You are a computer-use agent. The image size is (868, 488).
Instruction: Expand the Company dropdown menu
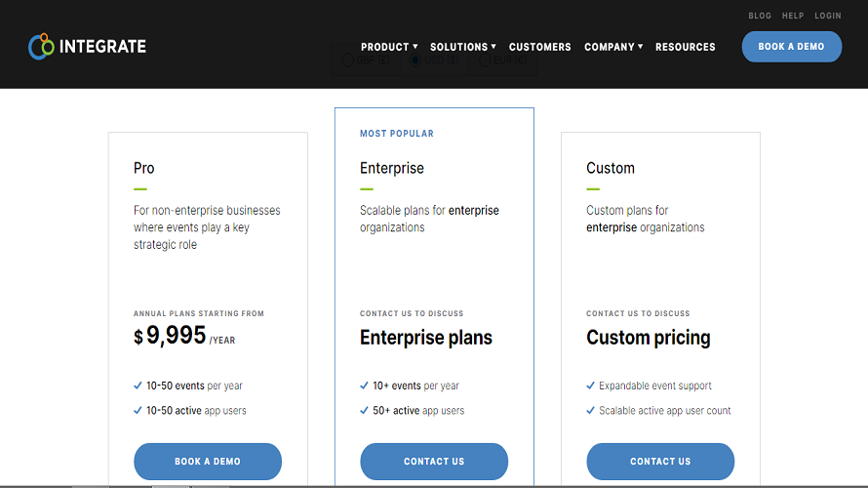[613, 47]
